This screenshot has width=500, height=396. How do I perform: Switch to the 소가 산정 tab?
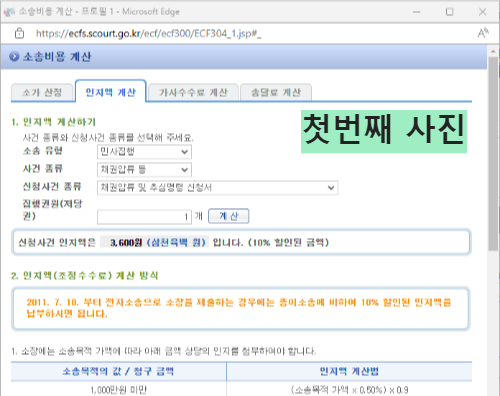pyautogui.click(x=42, y=92)
